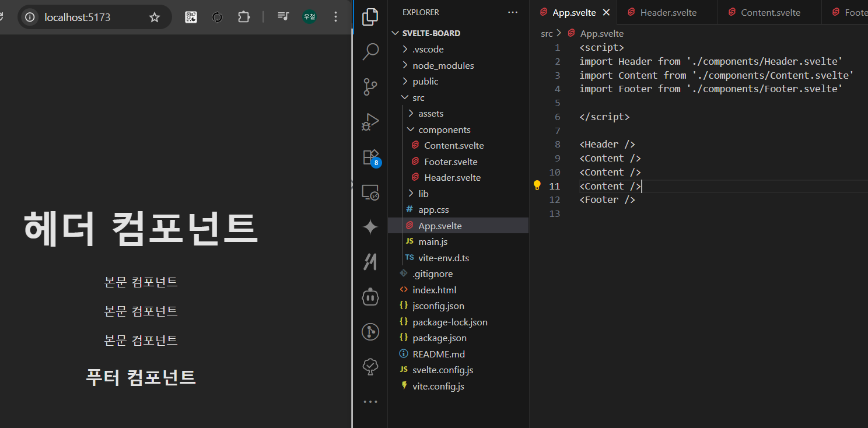
Task: View site information for localhost
Action: [x=30, y=17]
